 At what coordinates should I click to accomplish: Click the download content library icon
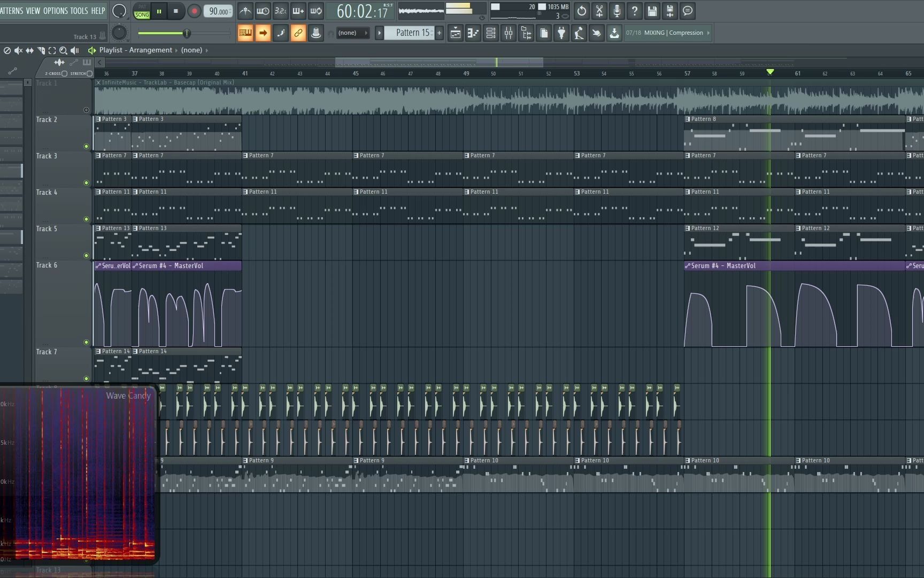[x=614, y=33]
